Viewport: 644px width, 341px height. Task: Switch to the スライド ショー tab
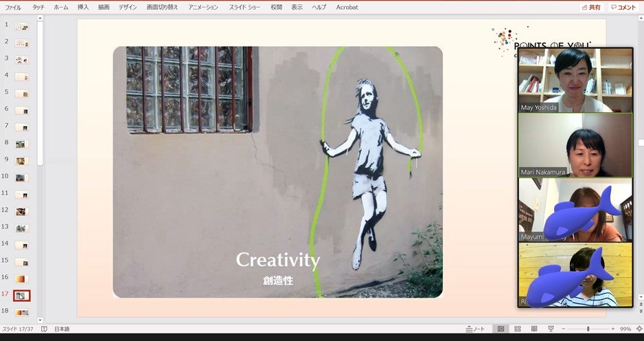click(x=244, y=8)
